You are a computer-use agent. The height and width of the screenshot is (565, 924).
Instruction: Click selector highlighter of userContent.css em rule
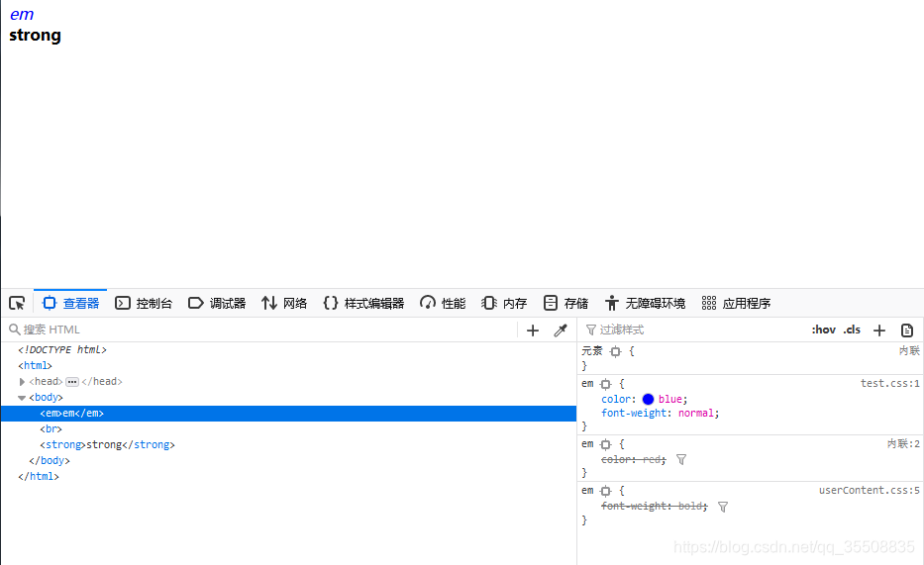[x=606, y=491]
